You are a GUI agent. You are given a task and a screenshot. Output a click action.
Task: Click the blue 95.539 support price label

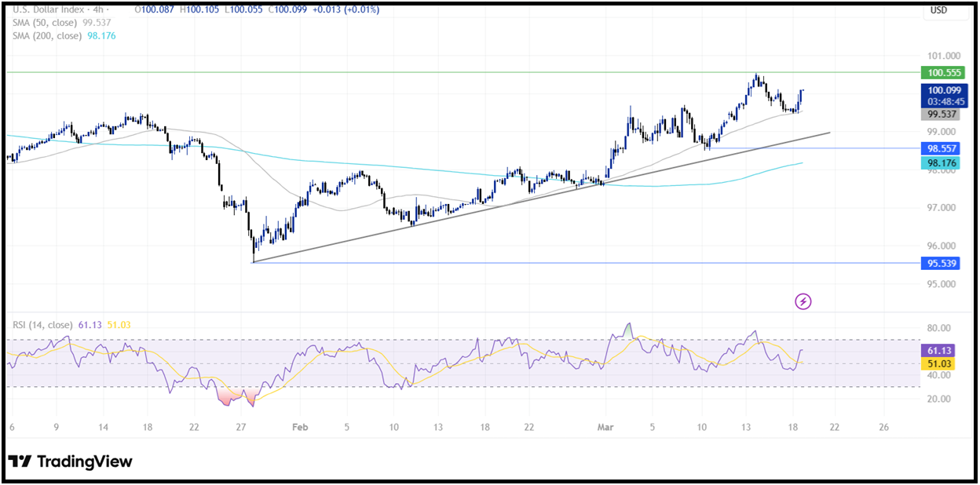tap(938, 264)
